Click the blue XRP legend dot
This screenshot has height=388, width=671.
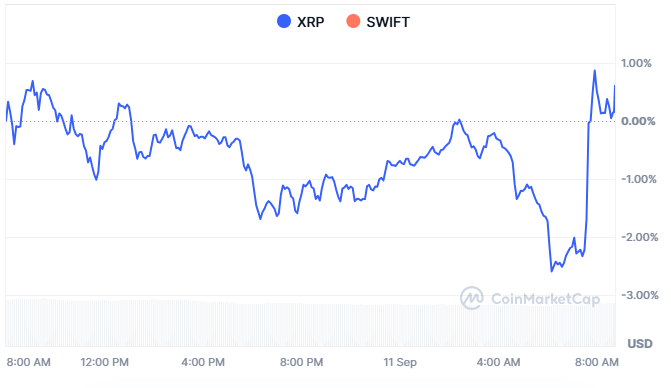coord(284,21)
